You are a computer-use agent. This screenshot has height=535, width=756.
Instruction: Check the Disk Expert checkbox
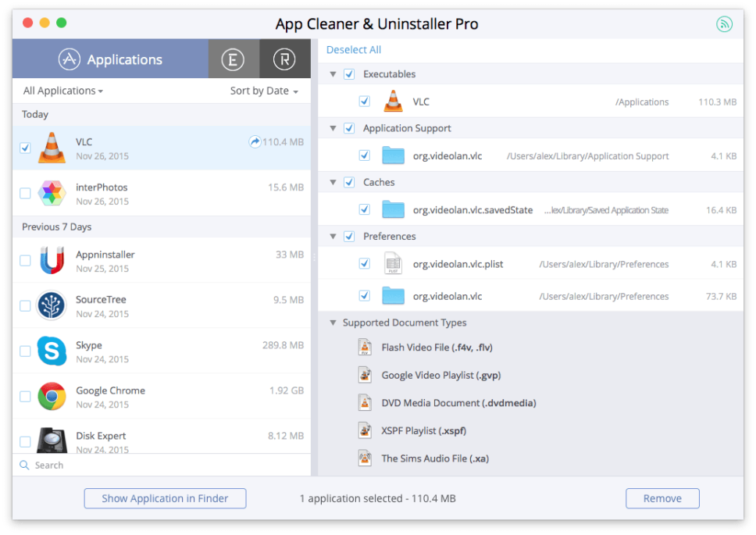click(25, 441)
